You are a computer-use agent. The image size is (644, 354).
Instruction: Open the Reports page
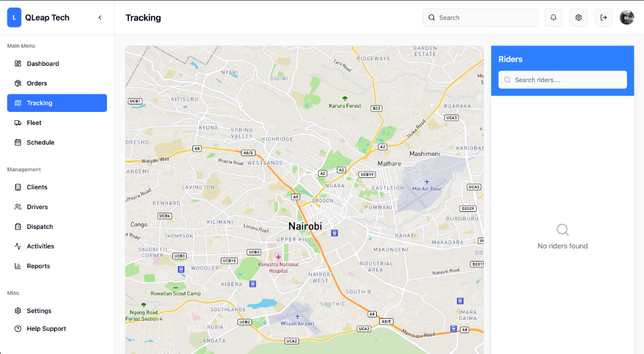(x=38, y=266)
